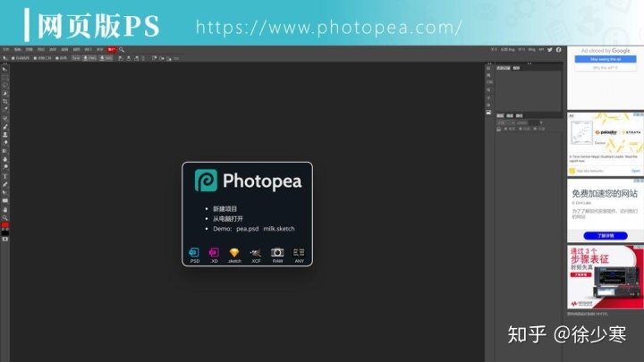Screen dimensions: 644x362
Task: Switch to the 历史记录 (History) tab
Action: click(x=503, y=68)
